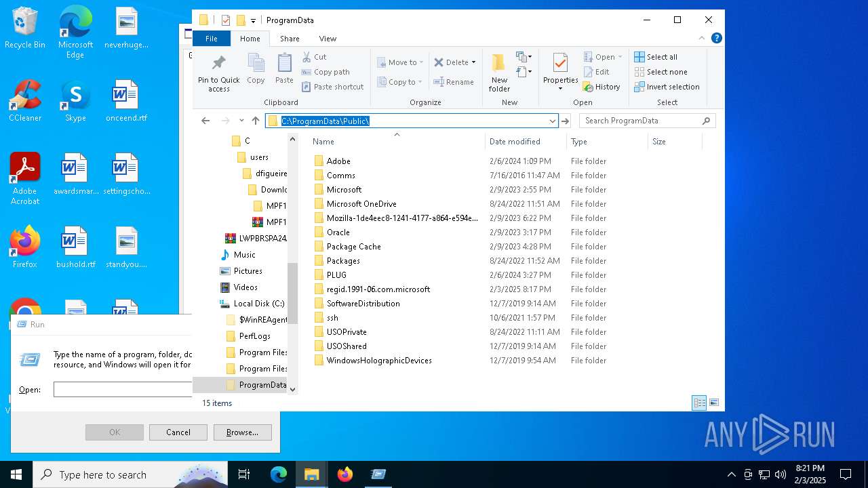
Task: Click Task View on taskbar
Action: tap(244, 474)
